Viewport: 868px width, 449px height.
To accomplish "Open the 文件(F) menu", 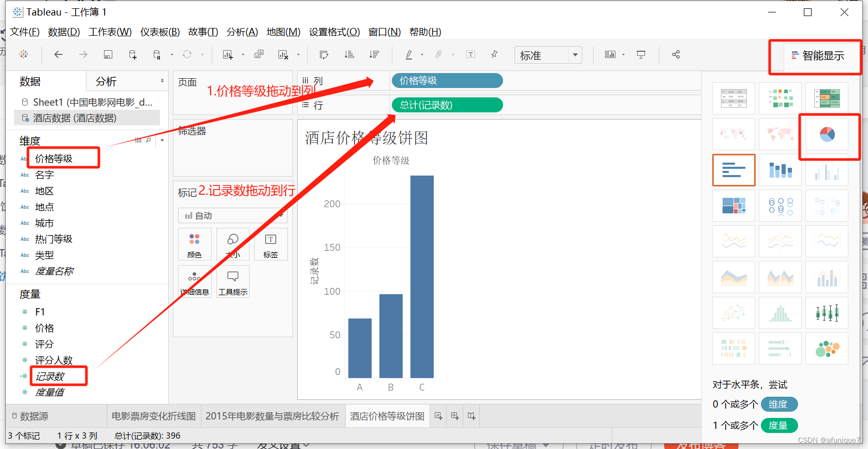I will click(25, 32).
